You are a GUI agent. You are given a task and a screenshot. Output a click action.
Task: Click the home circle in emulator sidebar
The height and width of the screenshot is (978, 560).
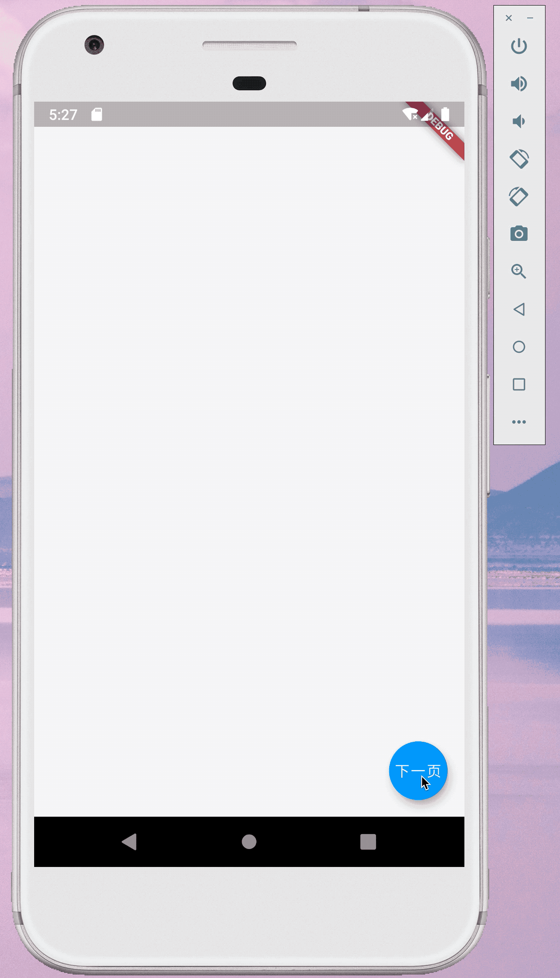click(519, 347)
